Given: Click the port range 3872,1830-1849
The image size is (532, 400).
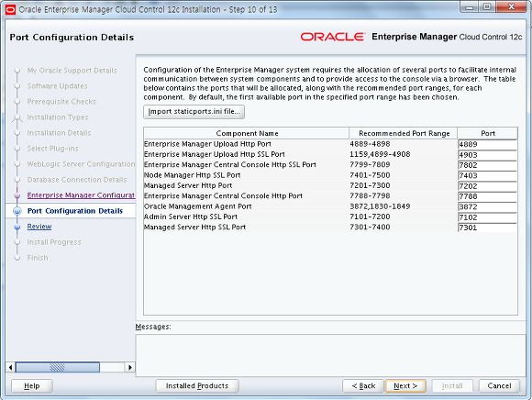Looking at the screenshot, I should [x=380, y=206].
